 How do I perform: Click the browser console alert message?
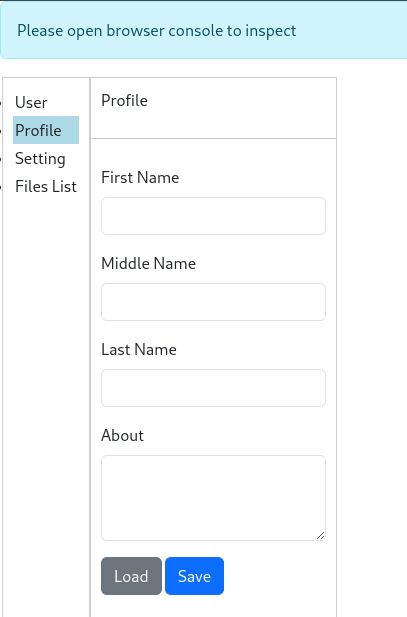pos(157,31)
